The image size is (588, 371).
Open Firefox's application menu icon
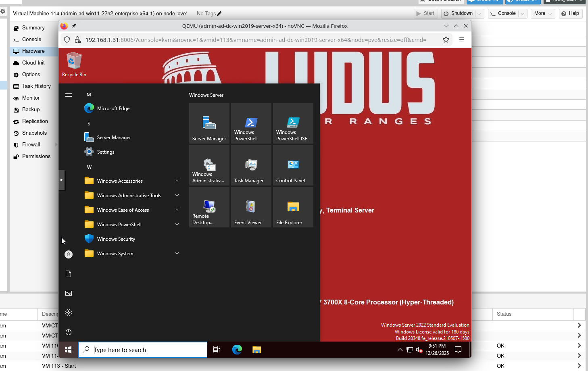tap(462, 40)
